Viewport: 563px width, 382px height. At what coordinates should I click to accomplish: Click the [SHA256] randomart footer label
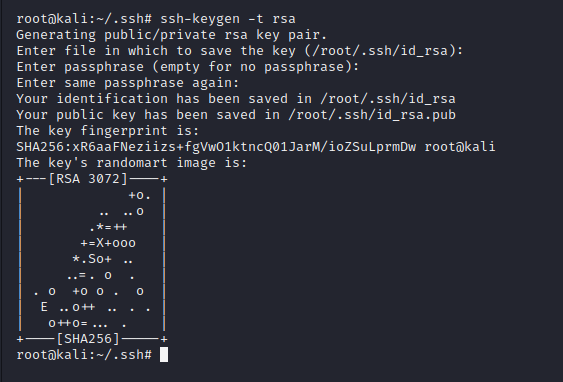88,339
